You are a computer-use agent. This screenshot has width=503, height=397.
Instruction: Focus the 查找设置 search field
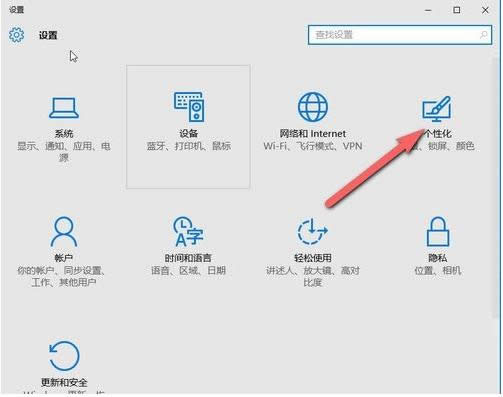(400, 35)
